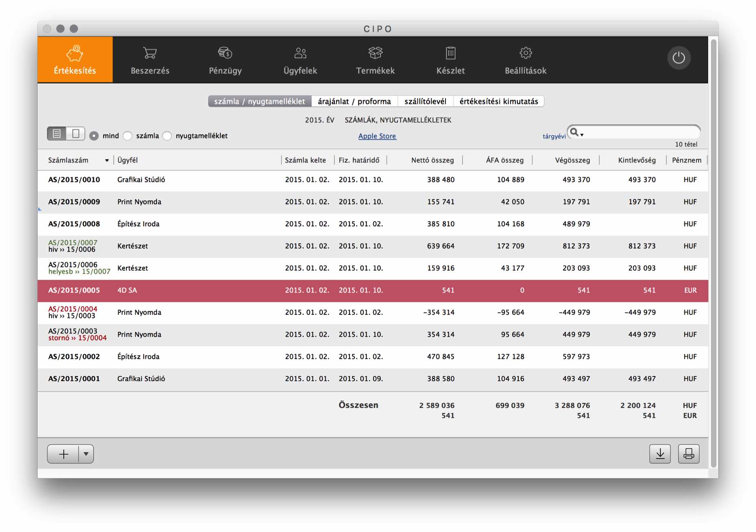Select the 'mind' radio button
Screen dimensions: 756x532
click(x=94, y=136)
